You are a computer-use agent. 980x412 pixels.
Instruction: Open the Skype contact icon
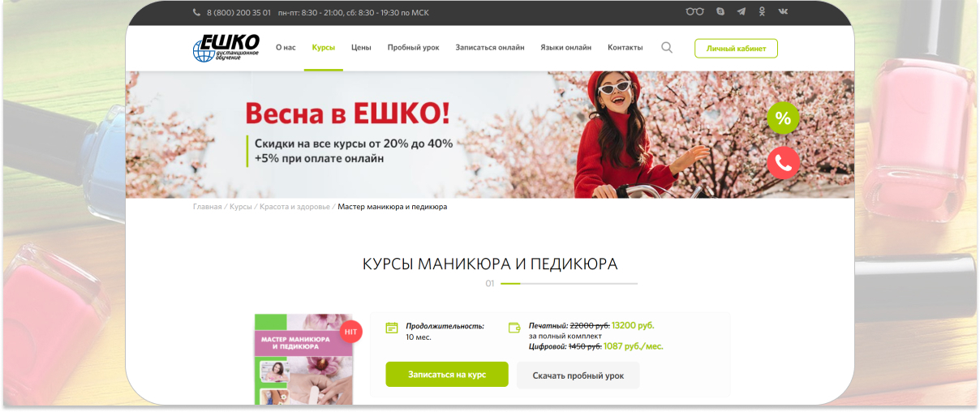tap(720, 12)
